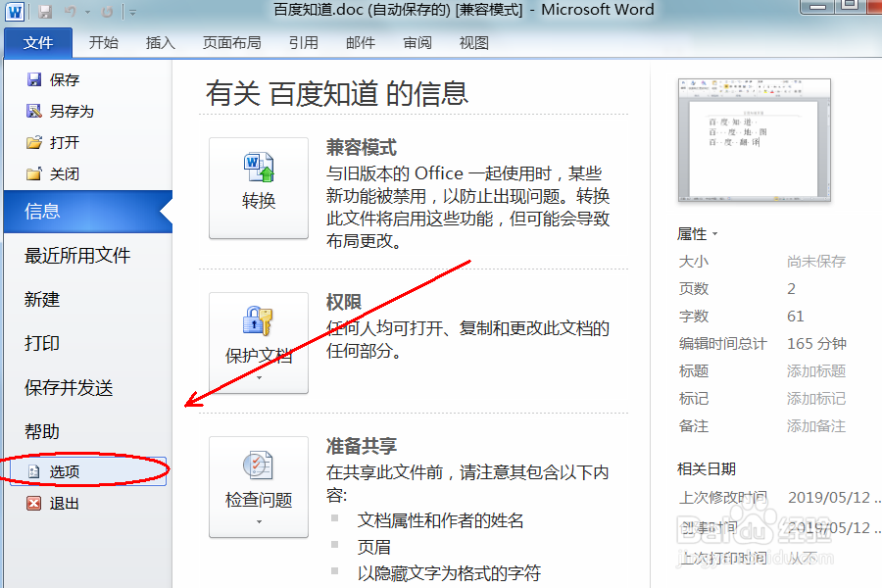882x588 pixels.
Task: Click the 权限 heading text
Action: coord(344,302)
